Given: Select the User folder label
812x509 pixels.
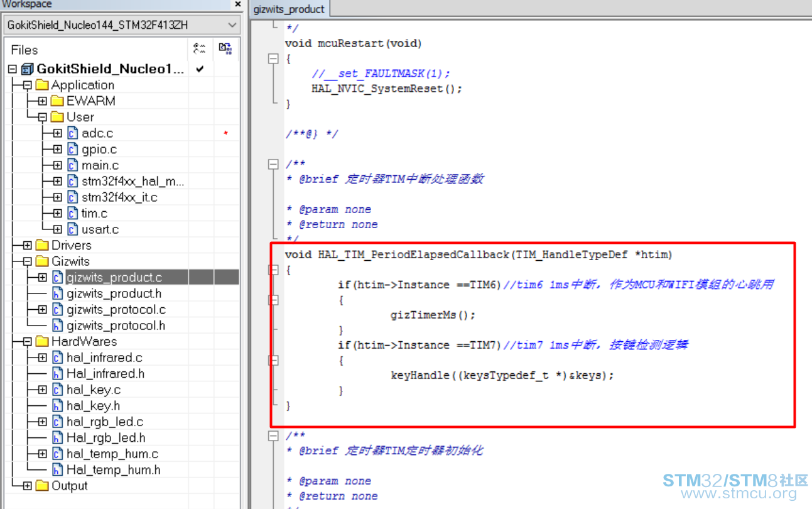Looking at the screenshot, I should 80,117.
